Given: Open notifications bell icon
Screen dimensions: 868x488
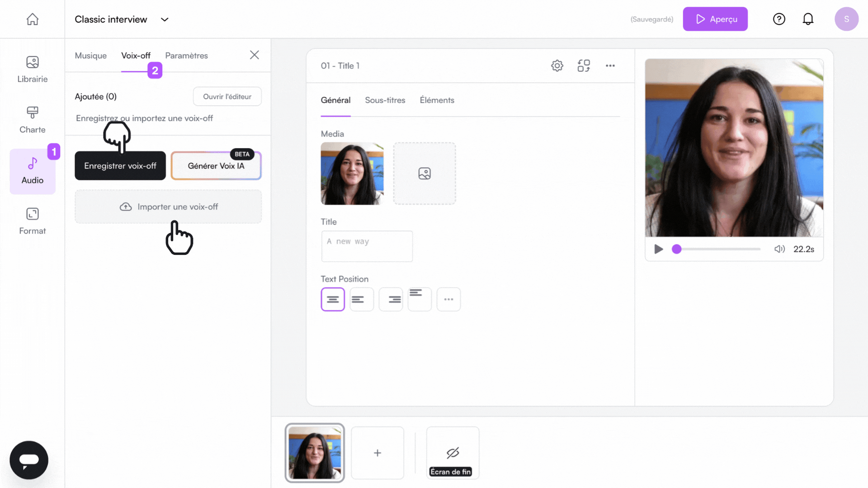Looking at the screenshot, I should [x=808, y=19].
